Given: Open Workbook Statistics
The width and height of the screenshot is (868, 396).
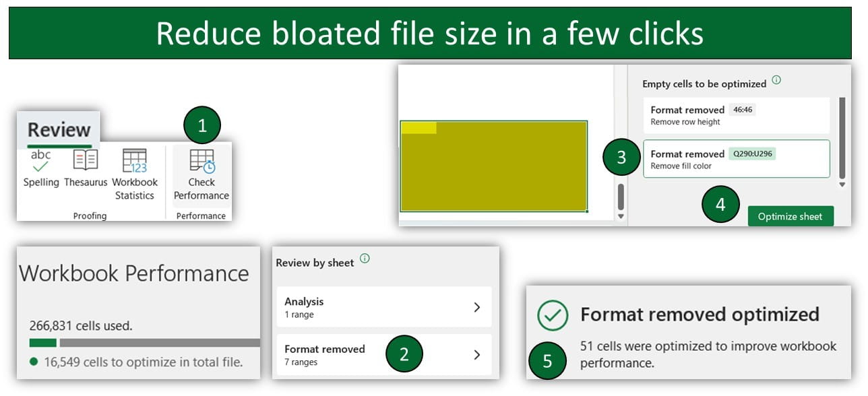Looking at the screenshot, I should (134, 174).
